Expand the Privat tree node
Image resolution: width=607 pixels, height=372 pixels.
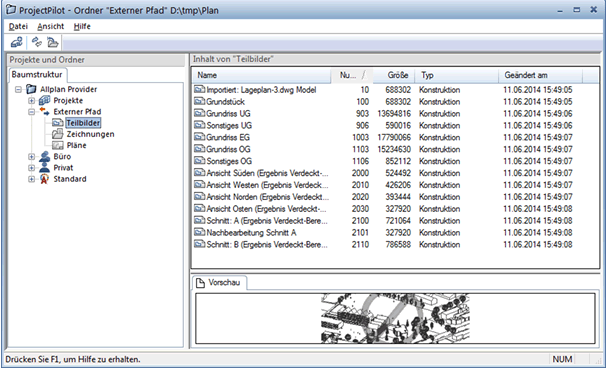(x=31, y=168)
